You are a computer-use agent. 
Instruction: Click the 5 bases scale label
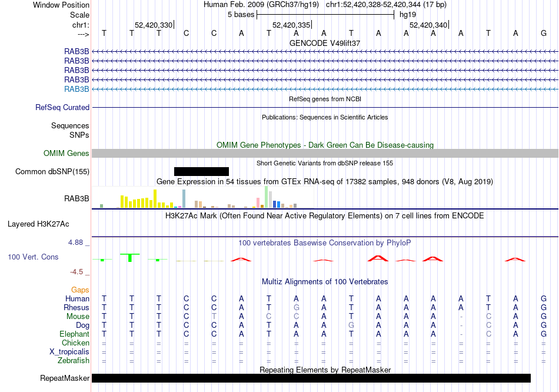pos(241,15)
